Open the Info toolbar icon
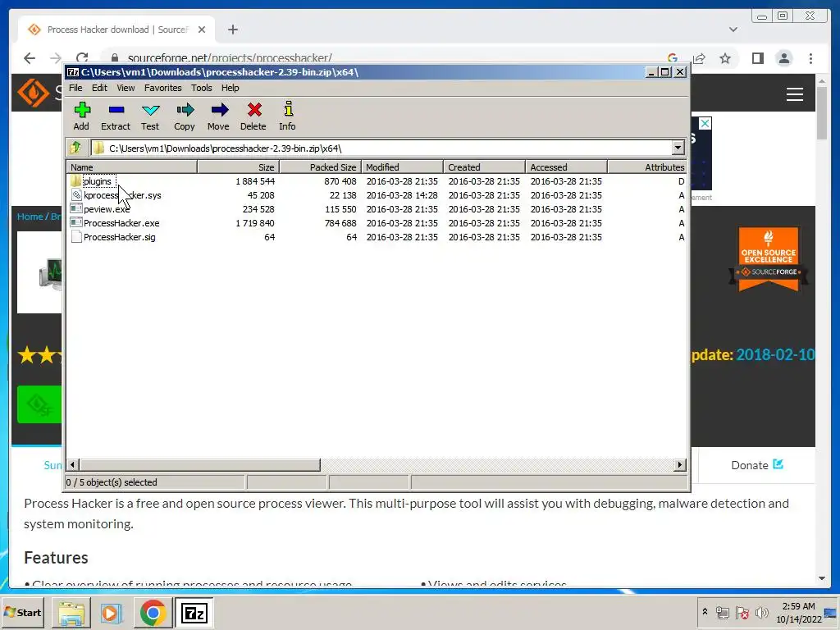 point(288,116)
